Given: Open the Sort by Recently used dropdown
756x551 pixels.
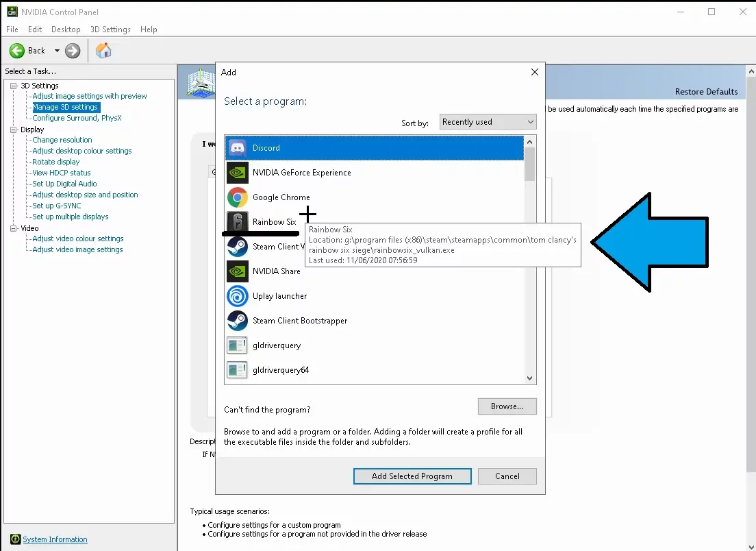Looking at the screenshot, I should click(488, 122).
